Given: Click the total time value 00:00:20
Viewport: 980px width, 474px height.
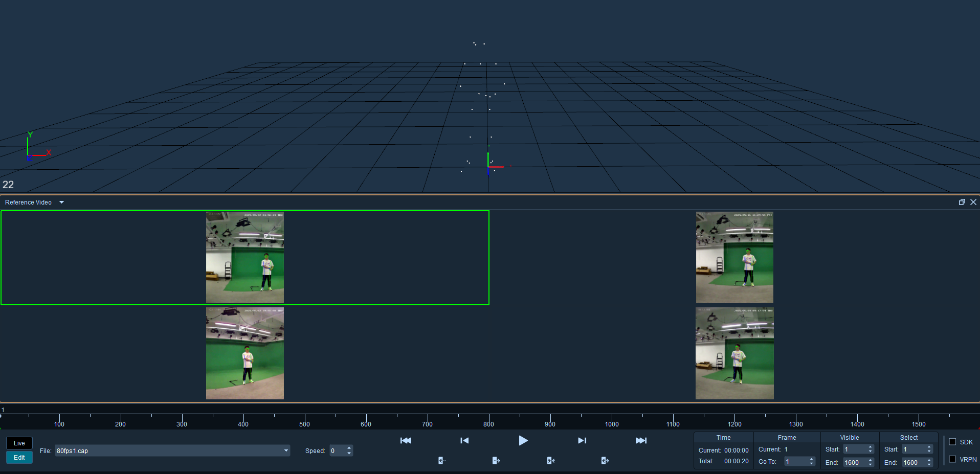Looking at the screenshot, I should tap(736, 461).
